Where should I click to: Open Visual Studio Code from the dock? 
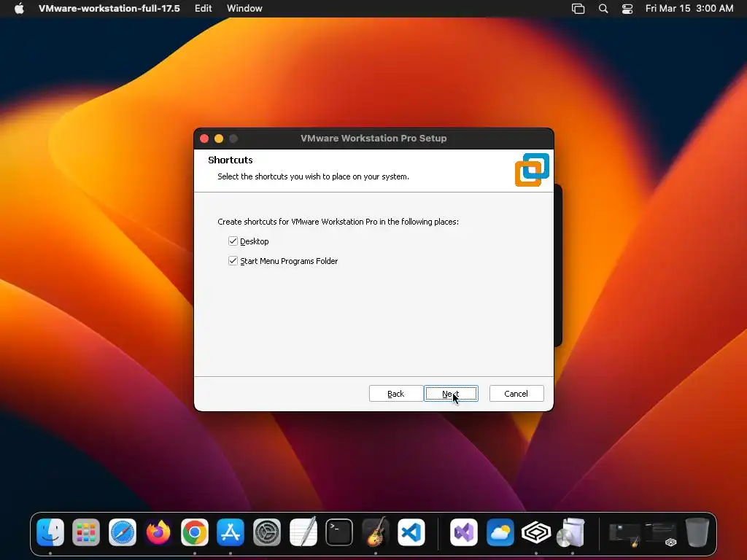click(411, 532)
